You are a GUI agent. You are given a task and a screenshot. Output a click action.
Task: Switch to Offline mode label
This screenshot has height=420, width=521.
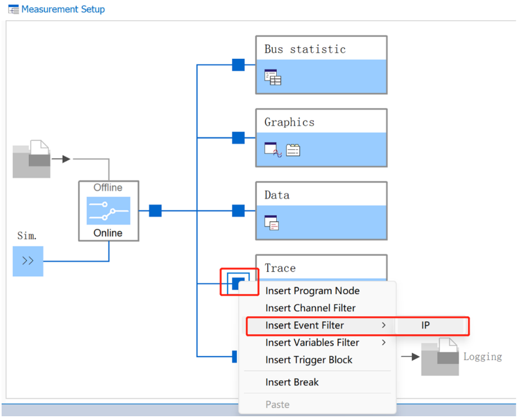[x=108, y=187]
